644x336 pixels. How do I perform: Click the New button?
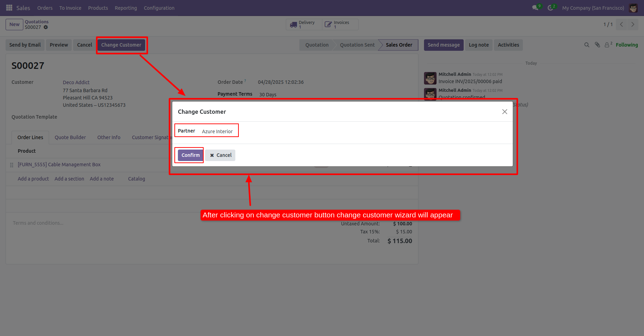pyautogui.click(x=14, y=24)
